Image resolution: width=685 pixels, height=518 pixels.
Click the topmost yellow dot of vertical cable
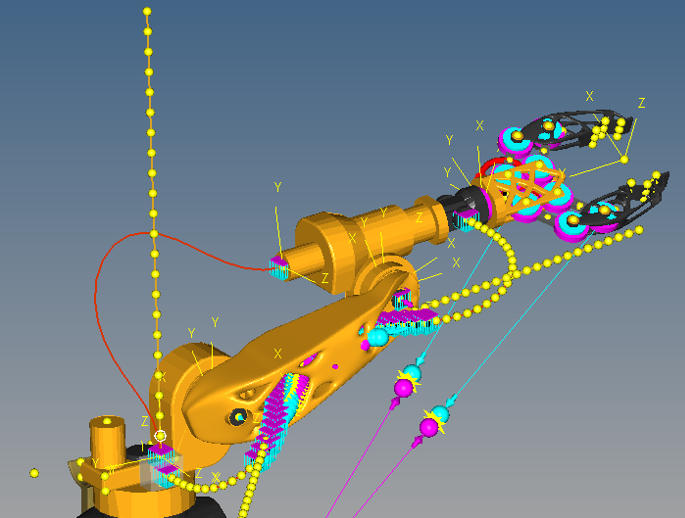[147, 11]
